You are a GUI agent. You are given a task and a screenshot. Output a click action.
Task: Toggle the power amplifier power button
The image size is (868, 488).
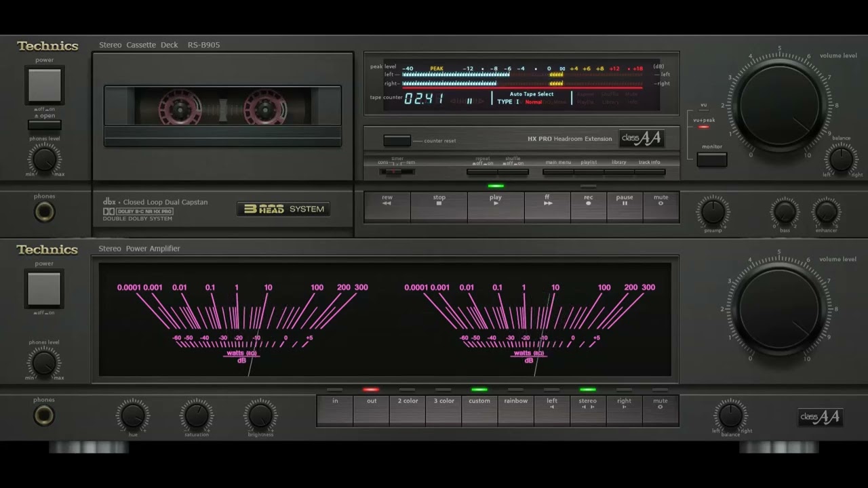tap(45, 289)
